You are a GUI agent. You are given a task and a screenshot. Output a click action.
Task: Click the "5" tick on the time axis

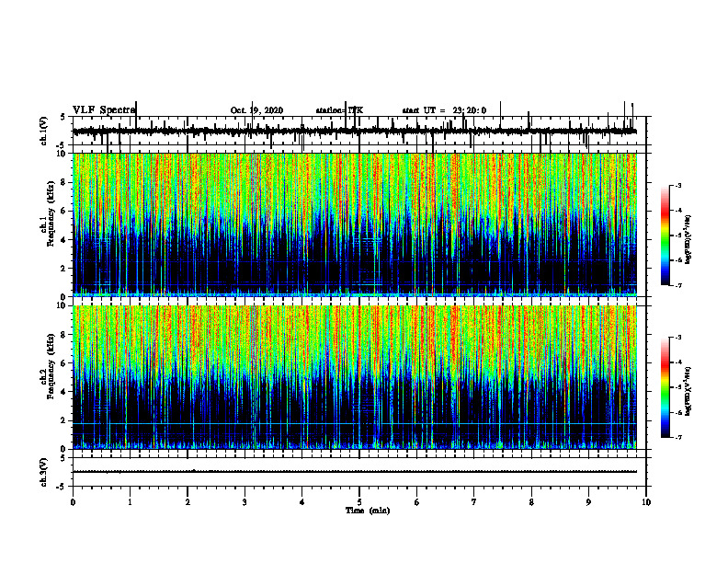pos(359,502)
